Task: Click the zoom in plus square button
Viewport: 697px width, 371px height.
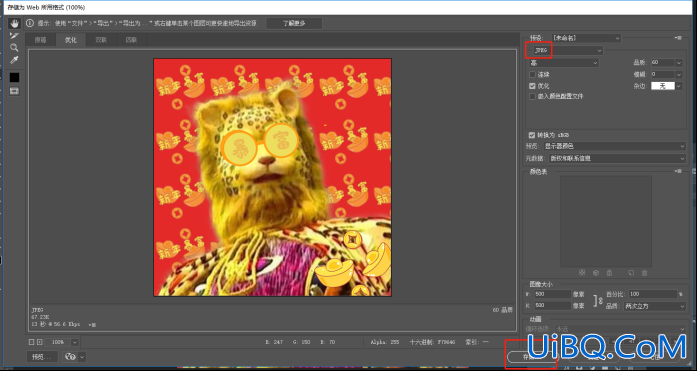Action: (40, 342)
